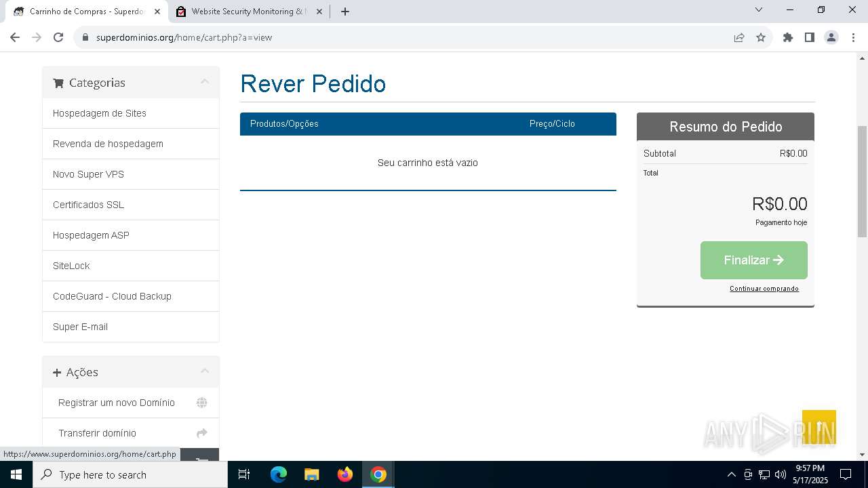This screenshot has width=868, height=488.
Task: Follow the Continuar comprando link
Action: click(764, 289)
